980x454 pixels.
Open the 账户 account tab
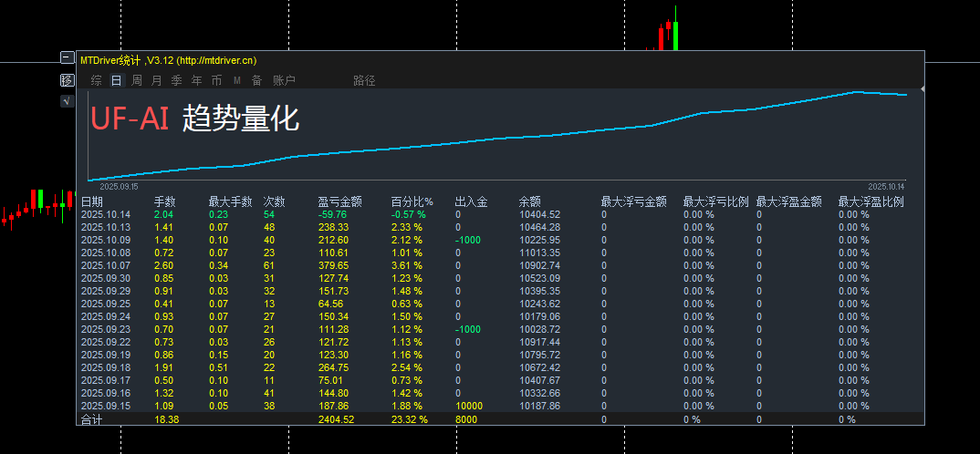(284, 80)
